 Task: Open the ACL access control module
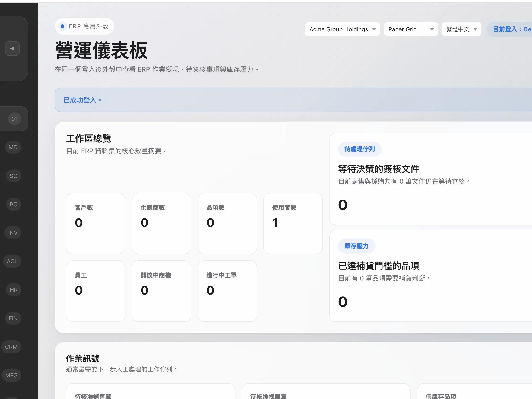click(x=12, y=261)
